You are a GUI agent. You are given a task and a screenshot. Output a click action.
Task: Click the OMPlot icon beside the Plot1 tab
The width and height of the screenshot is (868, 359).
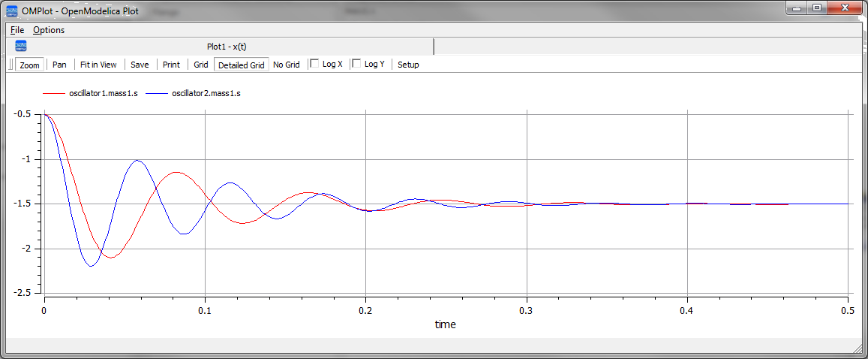(21, 46)
